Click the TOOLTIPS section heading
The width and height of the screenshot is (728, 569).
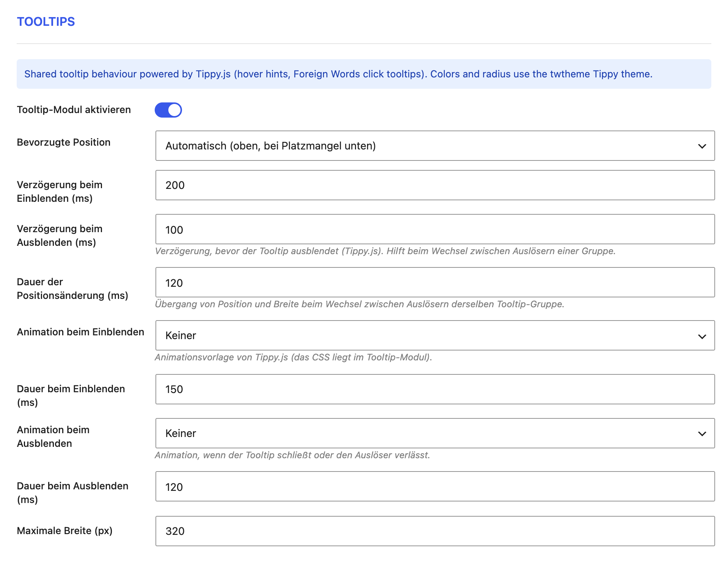point(46,22)
